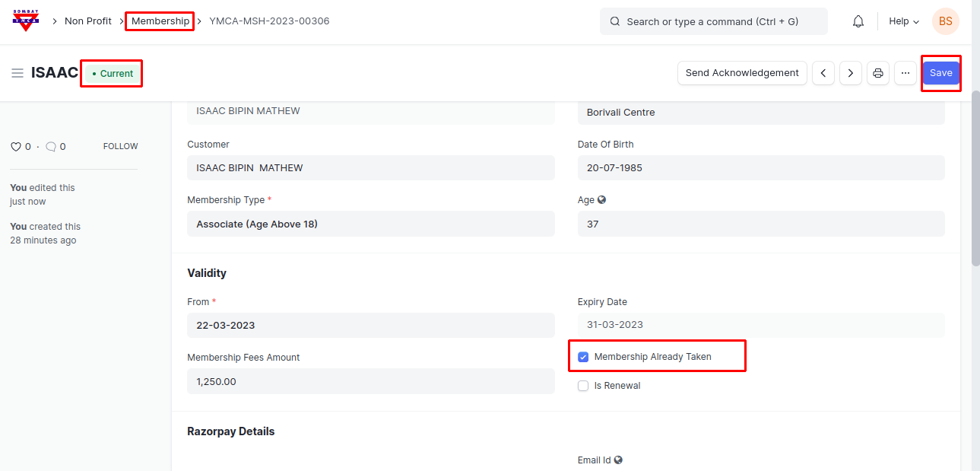The image size is (980, 471).
Task: Go to previous record arrow
Action: 823,73
